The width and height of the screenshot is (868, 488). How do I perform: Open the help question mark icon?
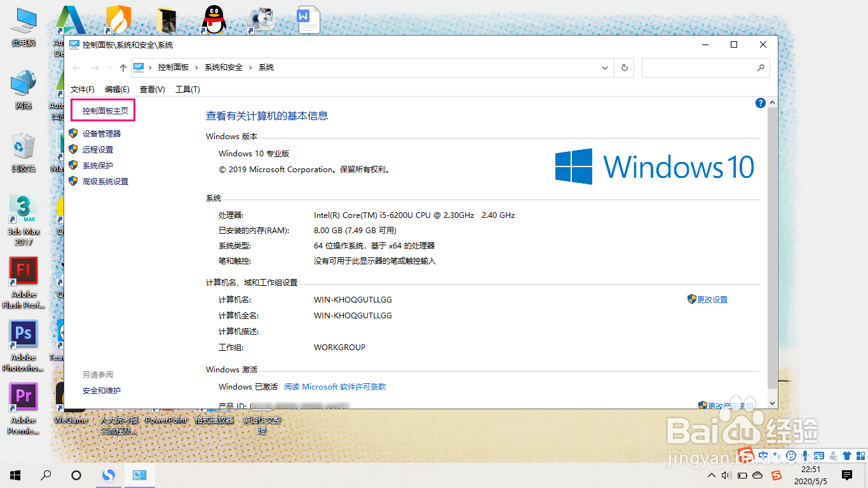point(760,103)
